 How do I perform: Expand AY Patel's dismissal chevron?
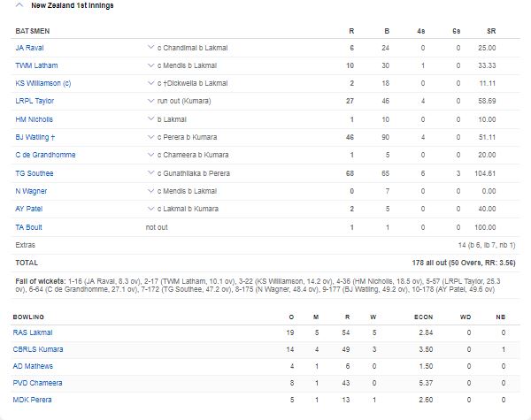point(150,209)
